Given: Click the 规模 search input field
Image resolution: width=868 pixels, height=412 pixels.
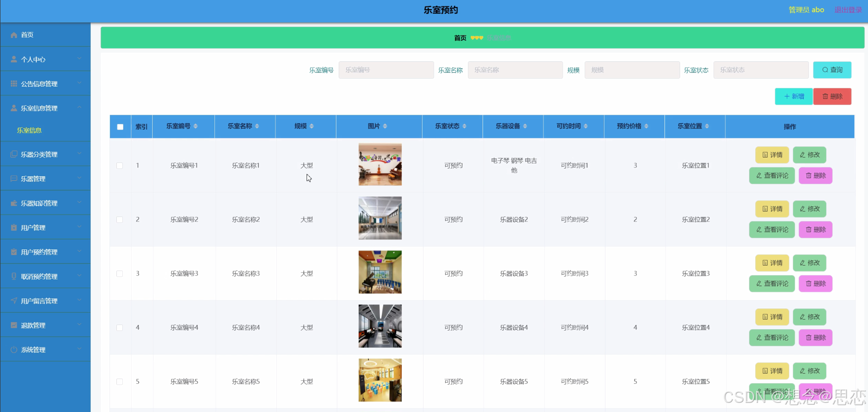Looking at the screenshot, I should pyautogui.click(x=632, y=70).
